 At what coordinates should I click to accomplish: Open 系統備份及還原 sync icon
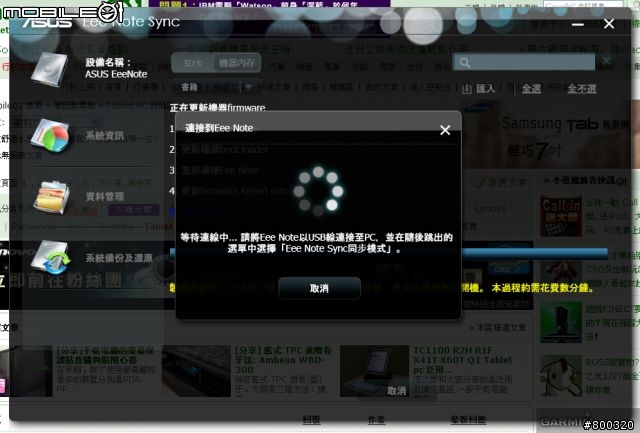(51, 258)
